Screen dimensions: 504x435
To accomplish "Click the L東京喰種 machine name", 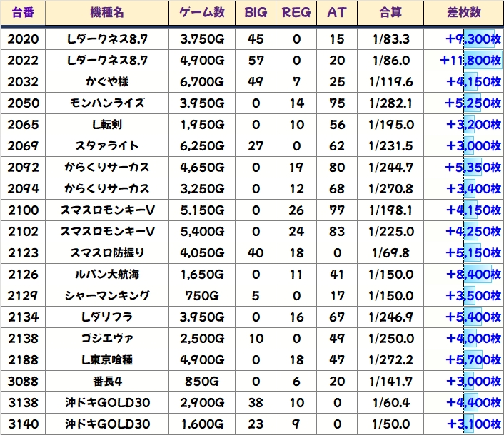I will (x=107, y=360).
